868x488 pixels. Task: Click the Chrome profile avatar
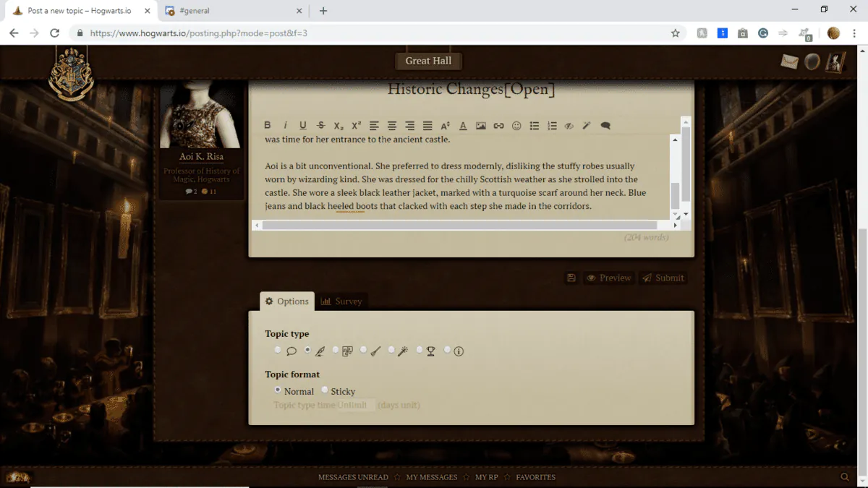tap(833, 33)
